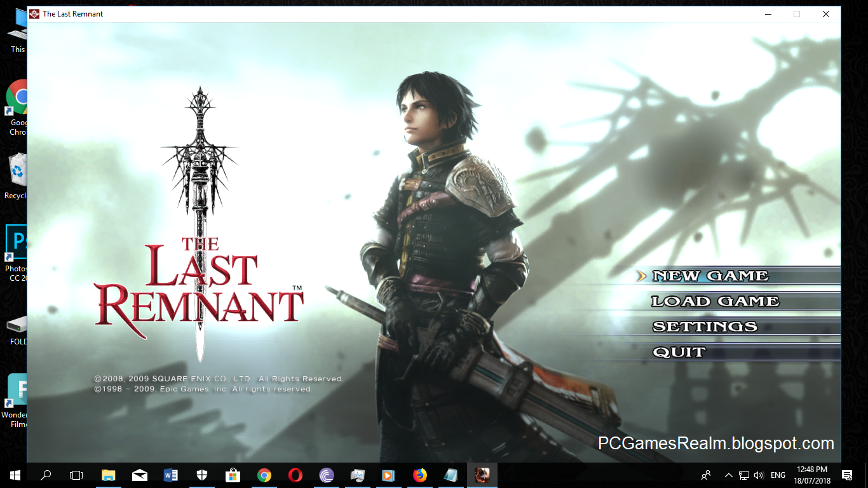Open the Action Center notifications icon

click(847, 475)
